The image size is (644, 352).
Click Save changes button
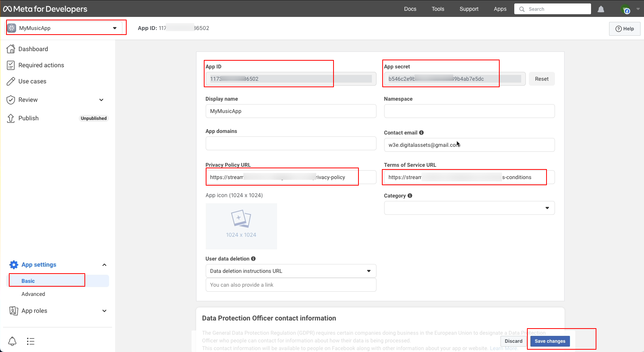(550, 341)
